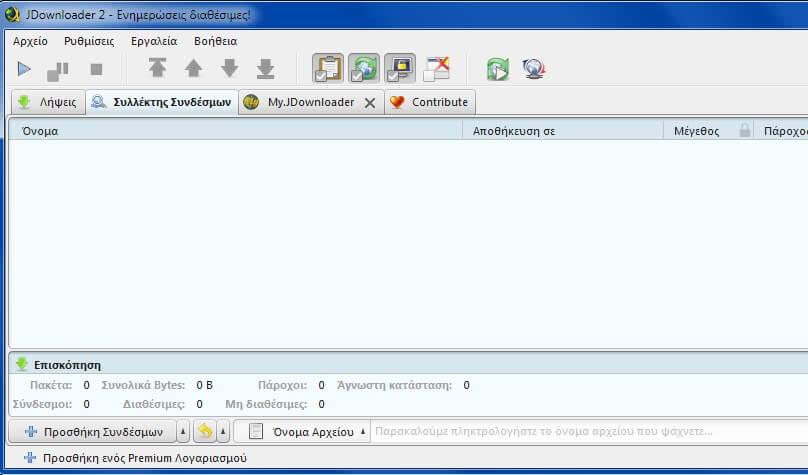Click the yellow undo/restore arrow button

pyautogui.click(x=205, y=431)
